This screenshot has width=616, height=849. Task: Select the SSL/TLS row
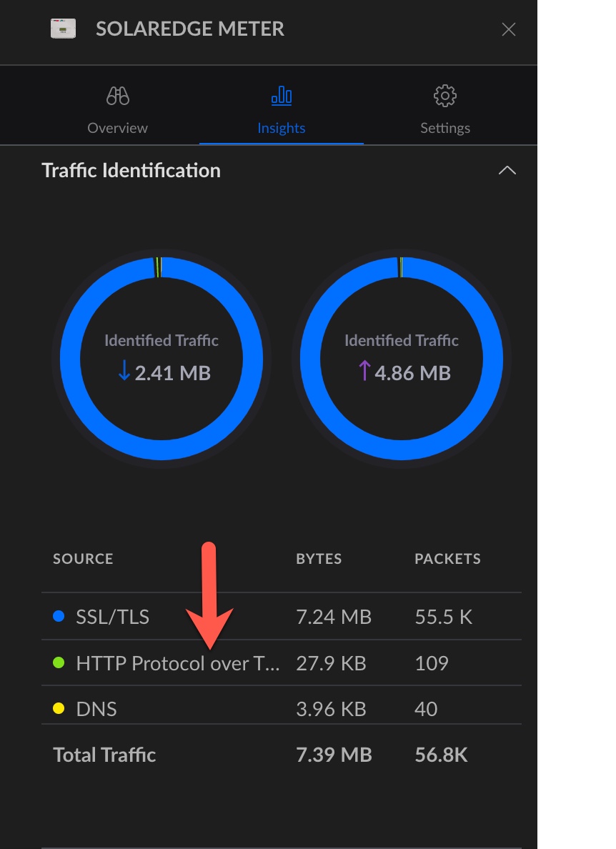(x=282, y=616)
